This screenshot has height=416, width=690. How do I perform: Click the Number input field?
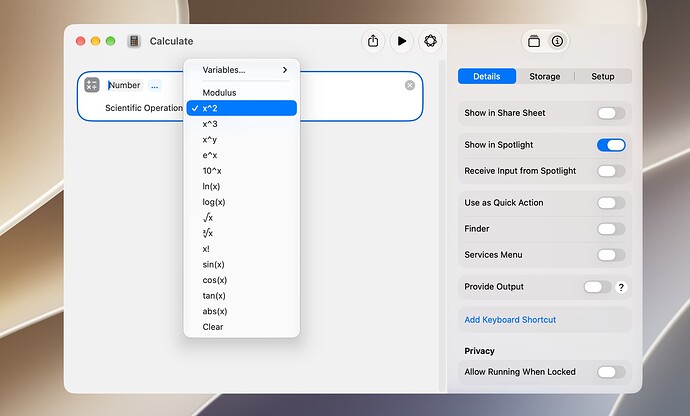click(124, 85)
